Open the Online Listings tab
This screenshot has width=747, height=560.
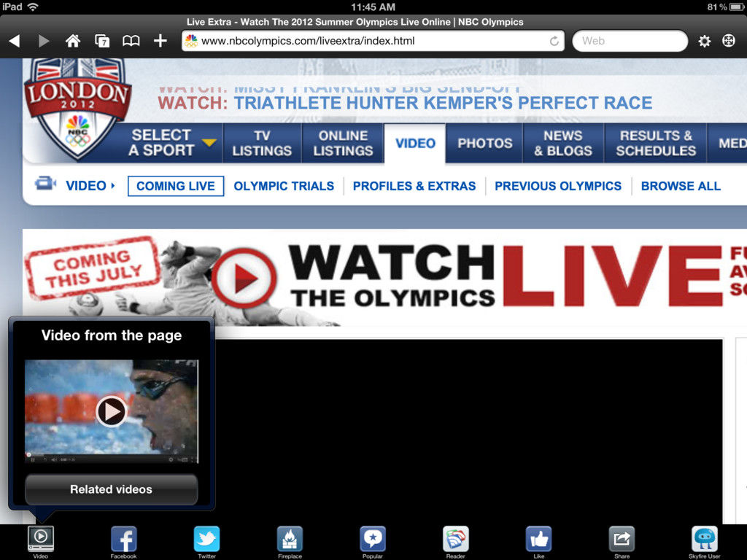343,143
